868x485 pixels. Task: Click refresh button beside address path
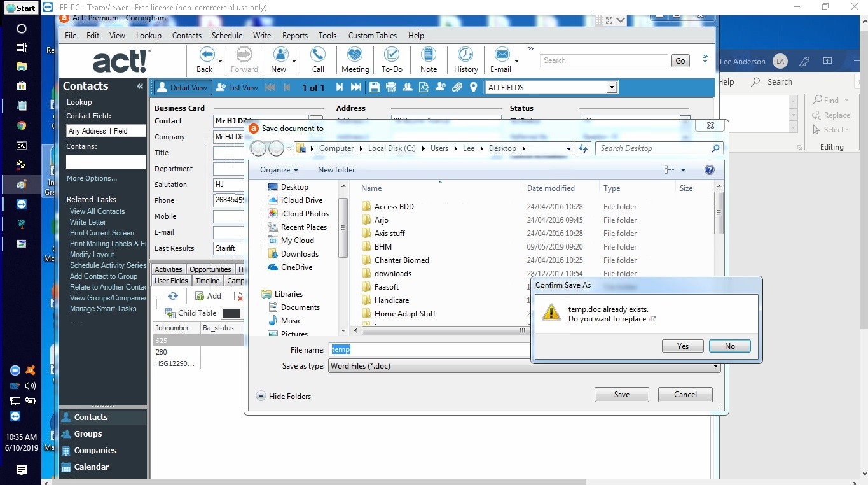tap(583, 148)
